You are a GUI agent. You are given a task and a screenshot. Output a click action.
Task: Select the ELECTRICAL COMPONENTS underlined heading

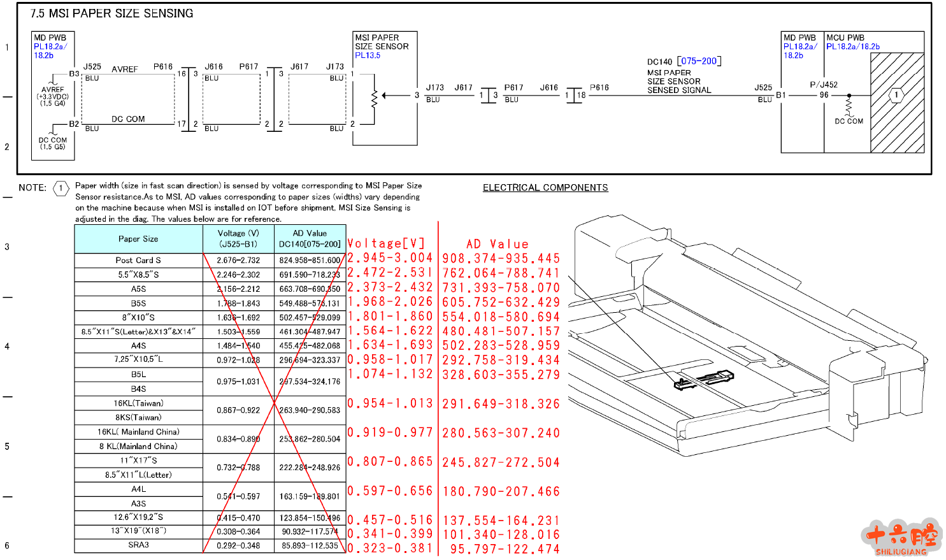(545, 188)
